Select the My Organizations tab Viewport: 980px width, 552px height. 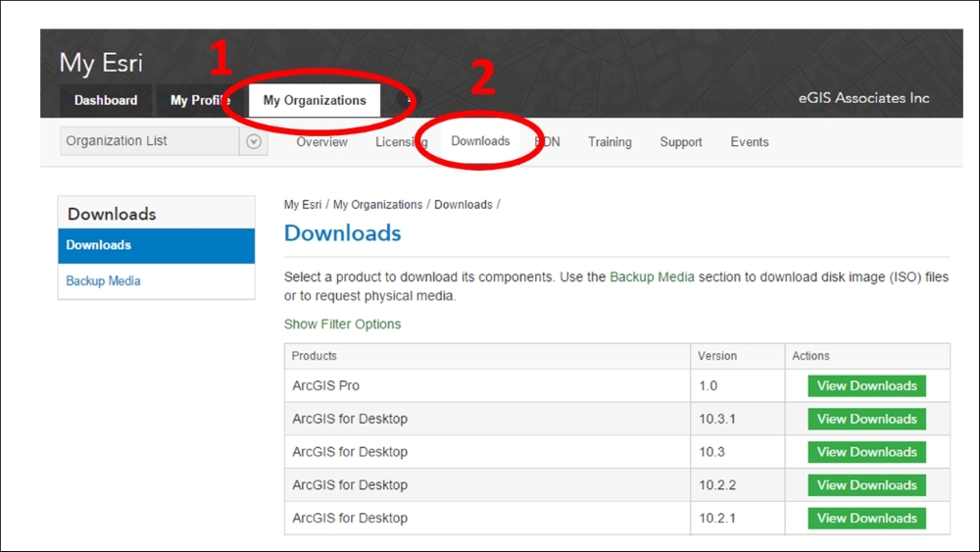tap(315, 100)
